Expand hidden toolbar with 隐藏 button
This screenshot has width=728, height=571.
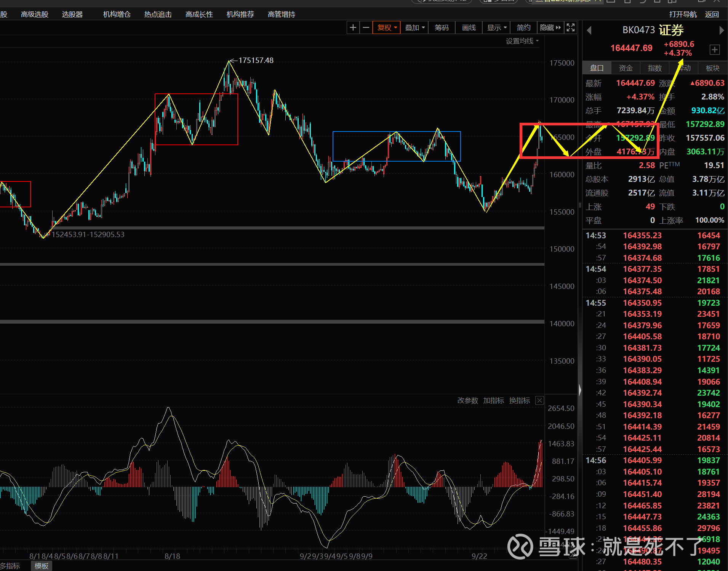550,27
